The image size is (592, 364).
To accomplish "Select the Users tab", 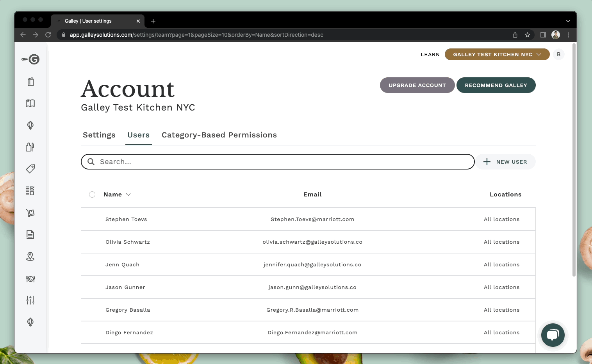I will 139,135.
